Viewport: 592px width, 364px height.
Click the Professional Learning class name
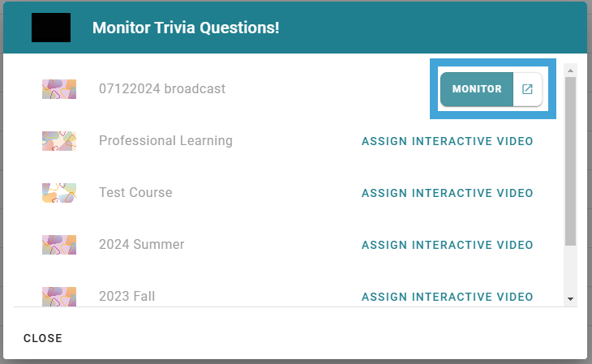click(x=165, y=141)
